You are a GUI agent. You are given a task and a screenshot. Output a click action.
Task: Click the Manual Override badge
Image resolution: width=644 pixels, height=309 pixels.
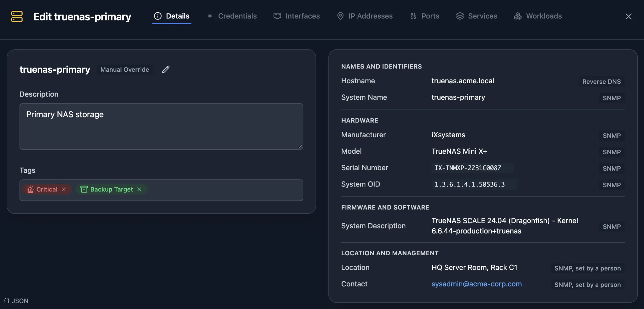click(x=125, y=70)
